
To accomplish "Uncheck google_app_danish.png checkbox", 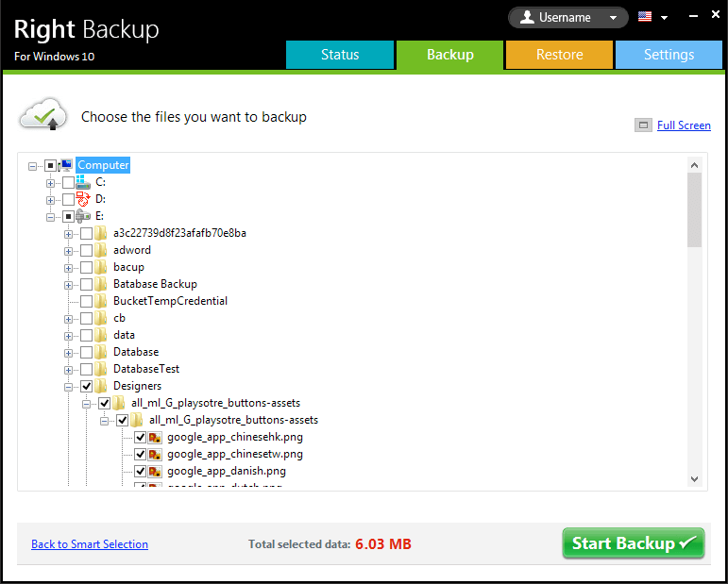I will click(x=140, y=472).
